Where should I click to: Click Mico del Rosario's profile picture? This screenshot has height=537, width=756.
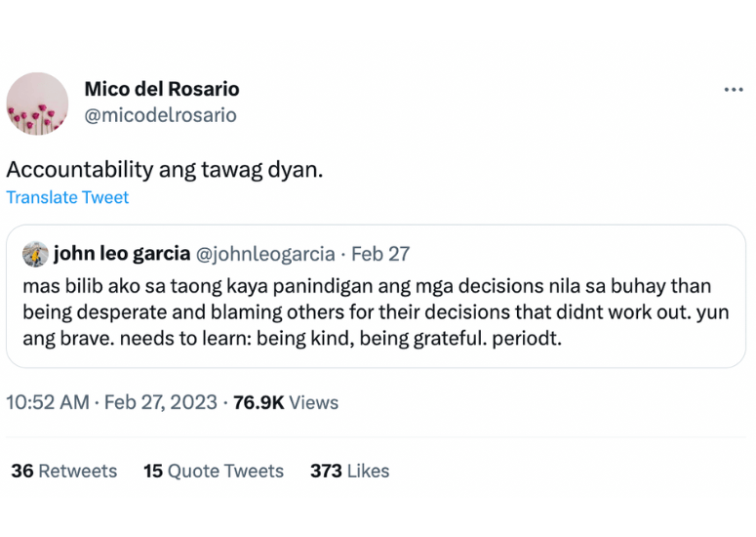pyautogui.click(x=37, y=103)
